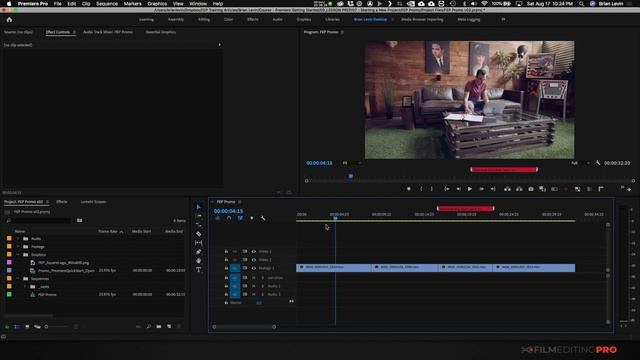Select the Hand tool
This screenshot has height=360, width=640.
[x=199, y=261]
